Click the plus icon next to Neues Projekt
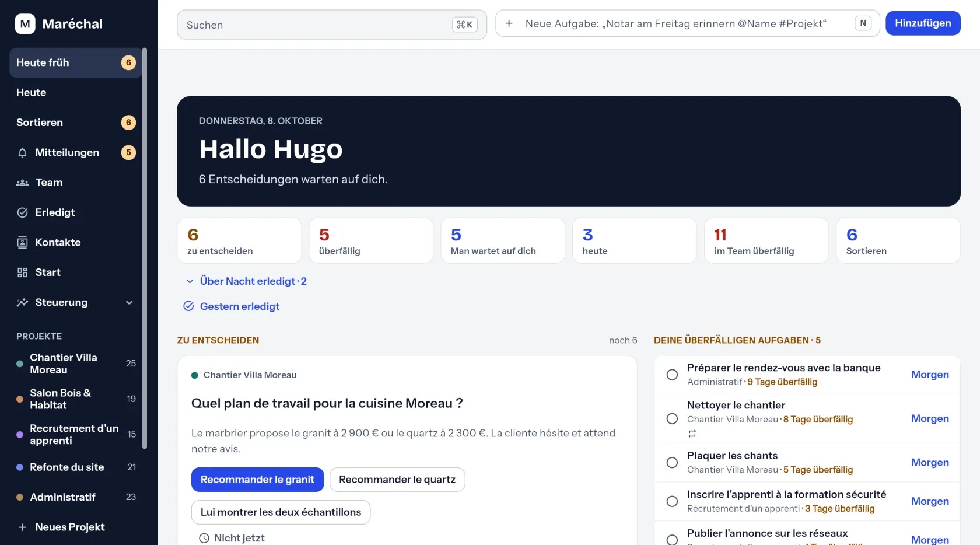Viewport: 980px width, 545px height. click(x=22, y=527)
